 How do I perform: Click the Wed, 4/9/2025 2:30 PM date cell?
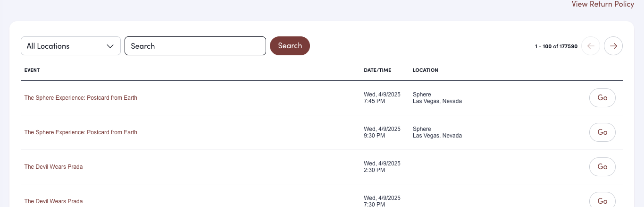pos(382,167)
